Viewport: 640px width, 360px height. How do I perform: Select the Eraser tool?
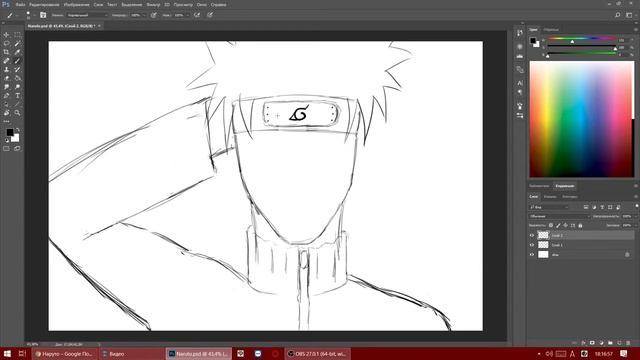coord(6,78)
